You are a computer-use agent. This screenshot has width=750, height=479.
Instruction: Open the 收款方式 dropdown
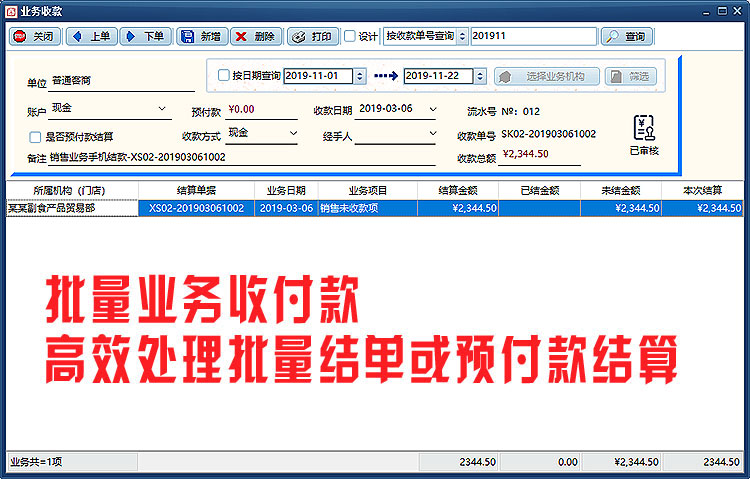coord(293,134)
